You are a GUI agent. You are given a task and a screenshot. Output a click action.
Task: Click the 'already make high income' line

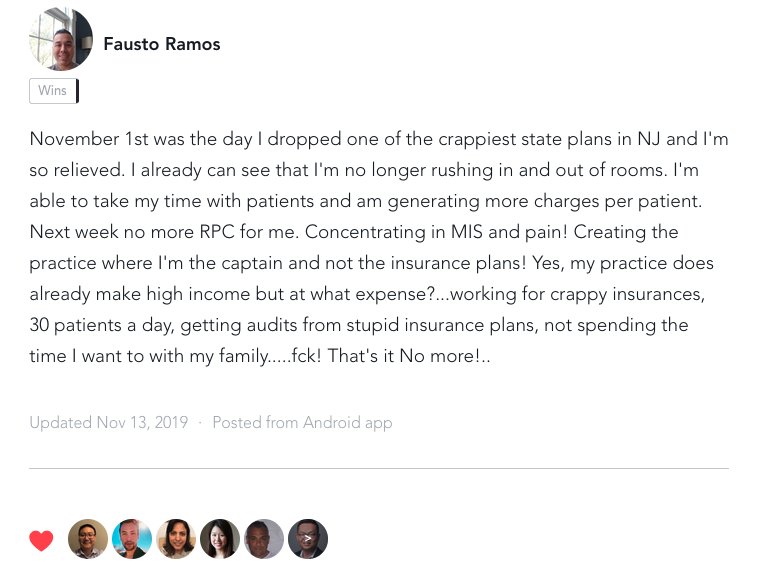click(150, 294)
